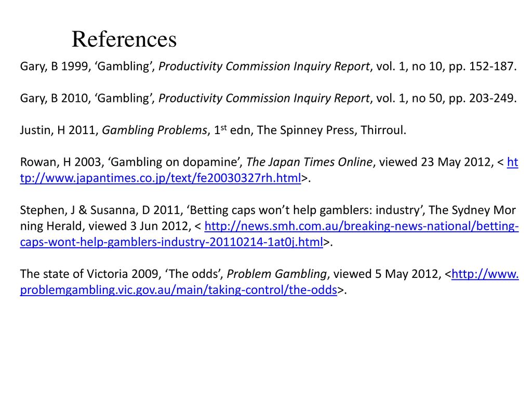Select the Justin, H 2011 Gambling Problems reference
532x399 pixels.
point(213,130)
